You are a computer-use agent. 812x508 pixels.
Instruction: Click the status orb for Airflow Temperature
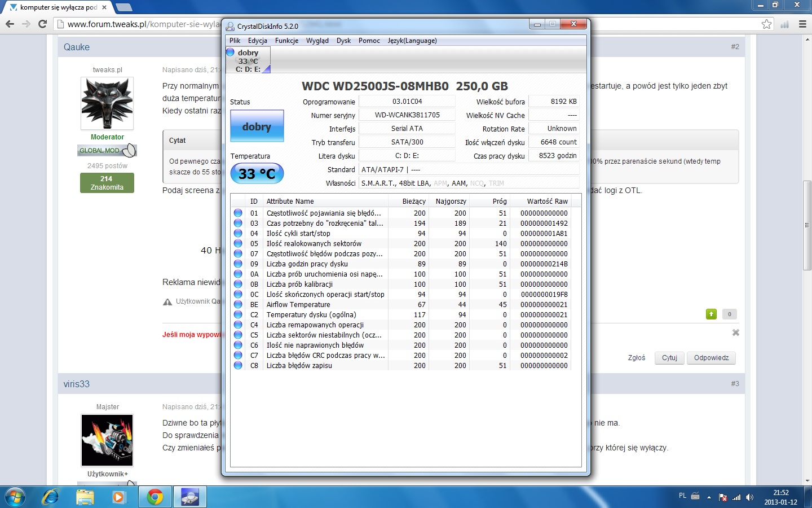pos(238,305)
